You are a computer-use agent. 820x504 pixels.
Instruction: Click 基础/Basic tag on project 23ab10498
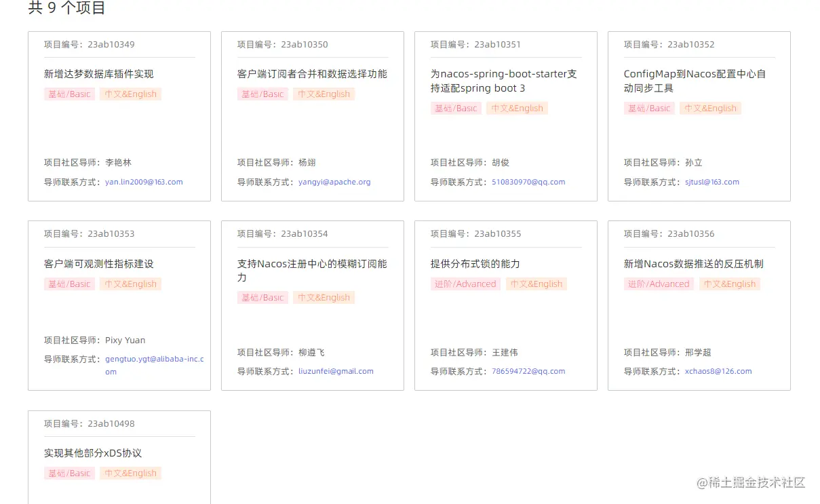(x=69, y=473)
